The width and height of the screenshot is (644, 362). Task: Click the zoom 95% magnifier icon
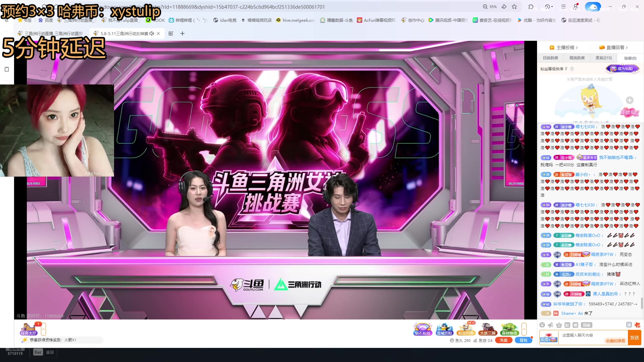(x=485, y=7)
